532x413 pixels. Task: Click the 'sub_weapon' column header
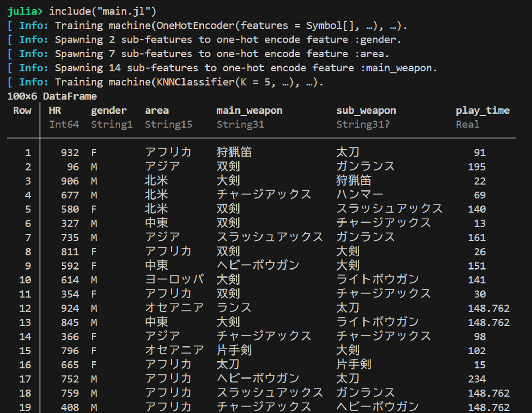click(x=366, y=111)
